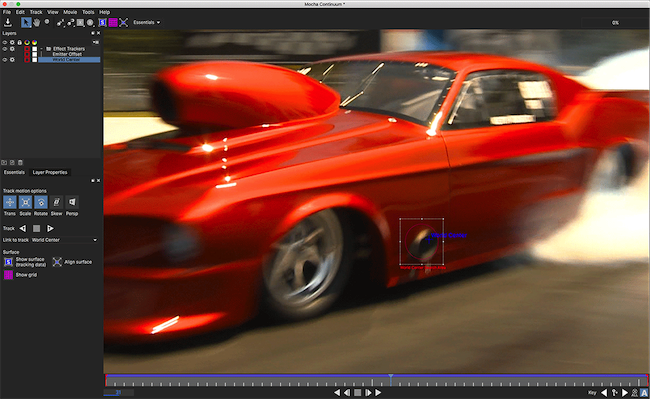Switch to the Essentials tab
Image resolution: width=650 pixels, height=399 pixels.
tap(14, 172)
